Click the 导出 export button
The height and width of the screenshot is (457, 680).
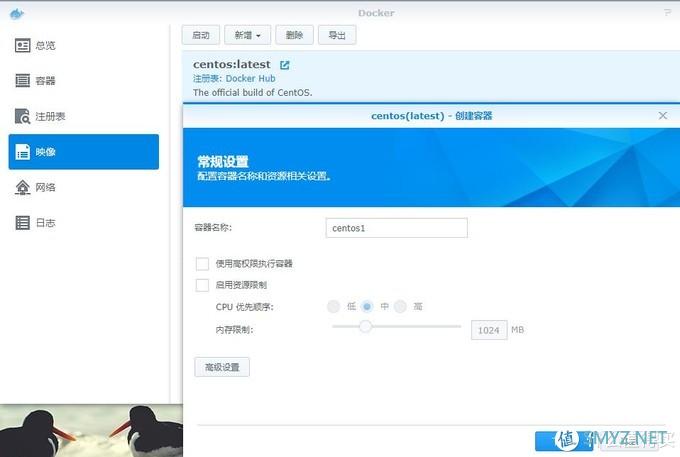click(337, 35)
